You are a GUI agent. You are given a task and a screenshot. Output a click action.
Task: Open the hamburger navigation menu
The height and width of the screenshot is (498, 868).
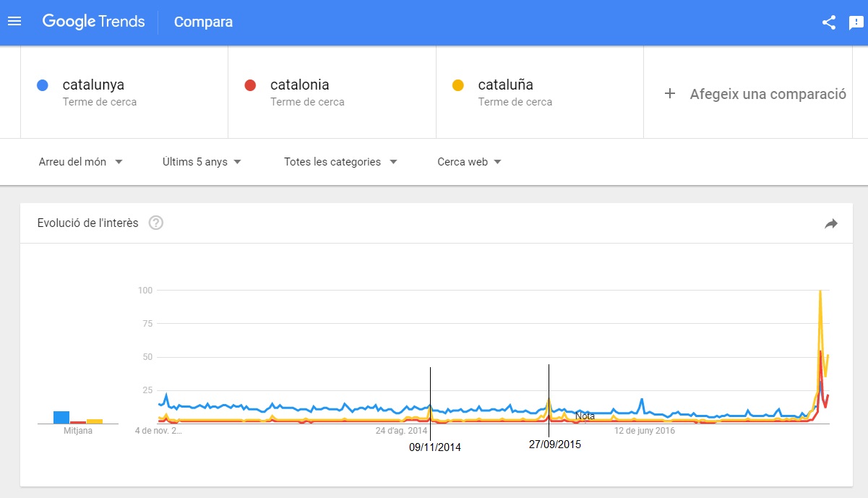click(x=14, y=21)
